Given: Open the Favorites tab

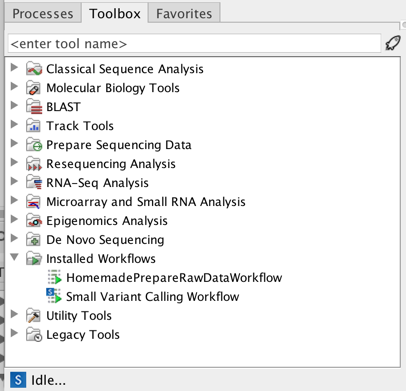Looking at the screenshot, I should 184,13.
